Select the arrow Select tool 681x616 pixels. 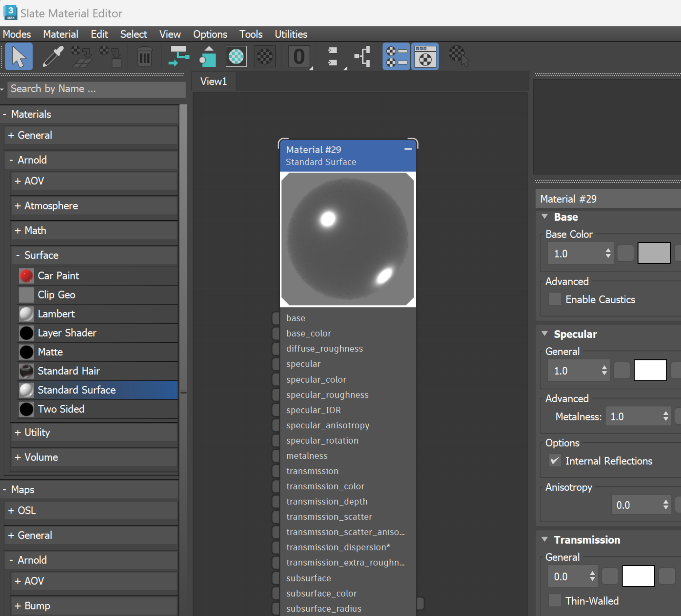(x=18, y=57)
